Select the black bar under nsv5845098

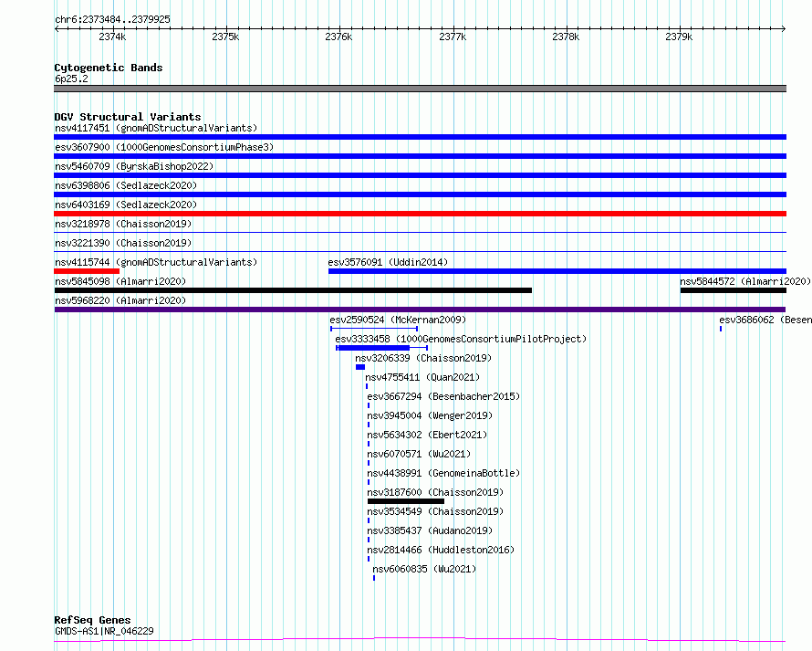click(293, 290)
